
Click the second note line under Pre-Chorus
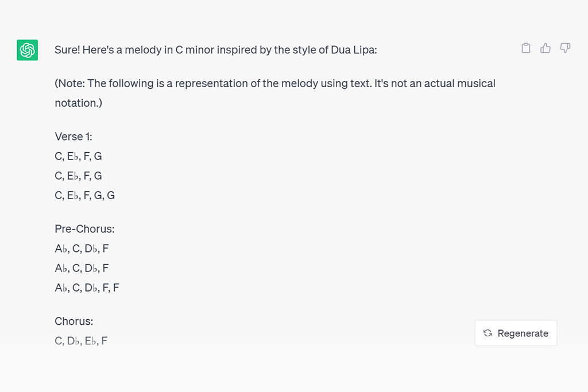coord(82,268)
